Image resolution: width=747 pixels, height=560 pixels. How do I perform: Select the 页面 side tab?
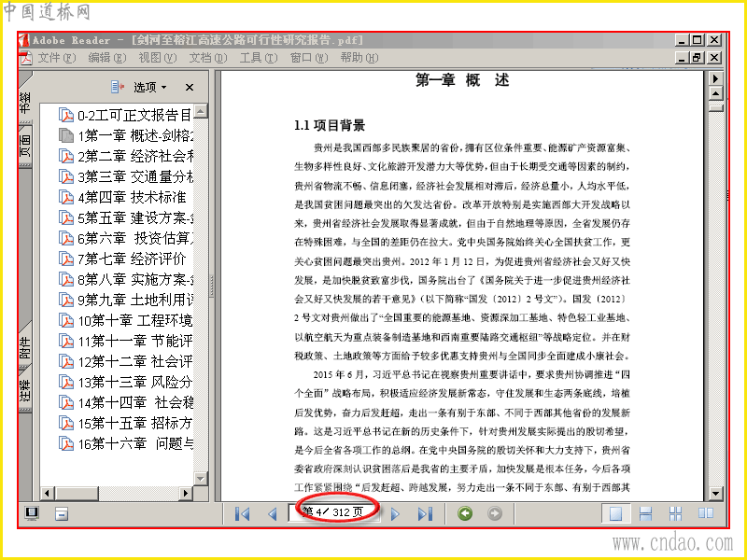point(25,146)
